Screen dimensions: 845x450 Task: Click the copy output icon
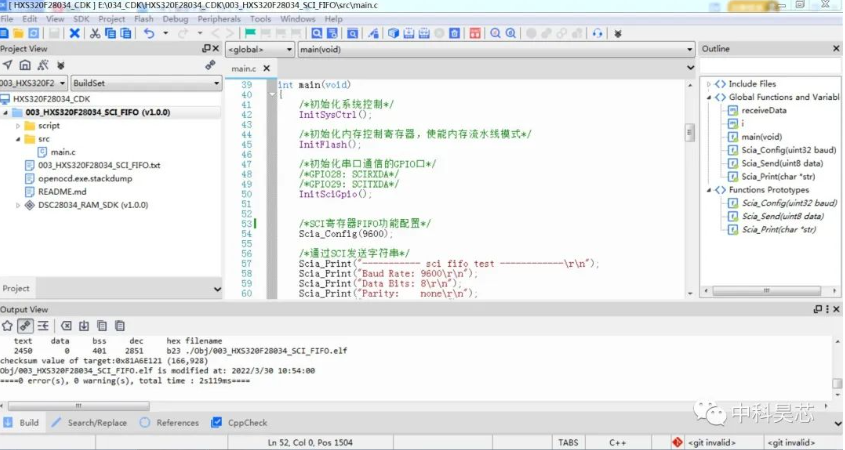tap(102, 326)
